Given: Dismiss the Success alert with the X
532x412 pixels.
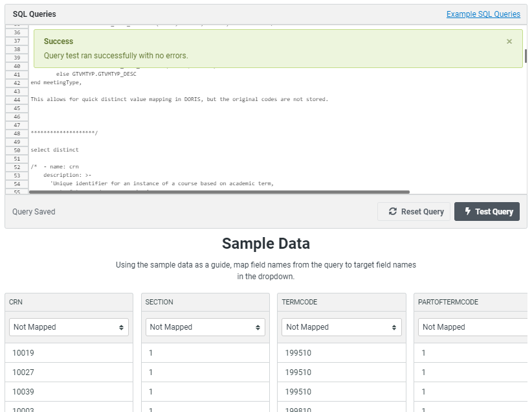Looking at the screenshot, I should 509,41.
